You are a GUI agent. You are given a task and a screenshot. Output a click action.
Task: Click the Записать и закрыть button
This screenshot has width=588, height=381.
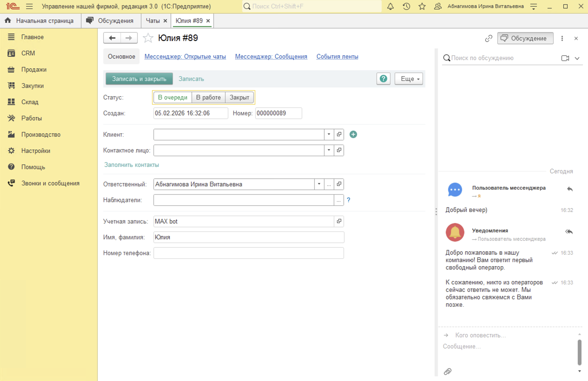click(139, 79)
